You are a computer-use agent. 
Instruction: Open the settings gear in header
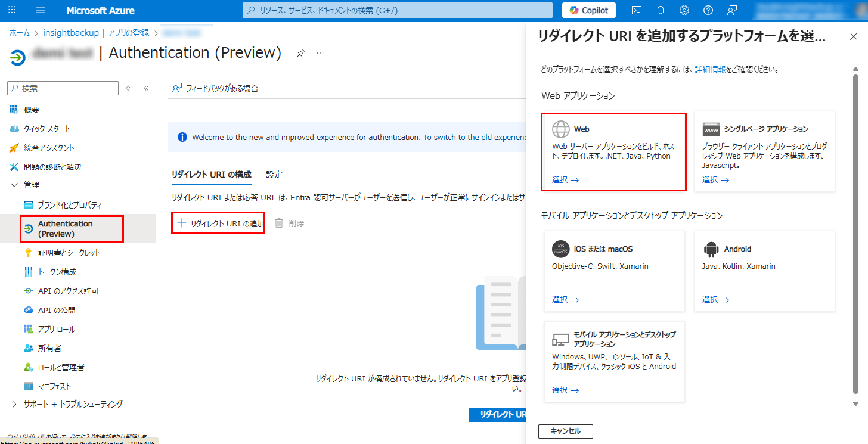[x=684, y=10]
